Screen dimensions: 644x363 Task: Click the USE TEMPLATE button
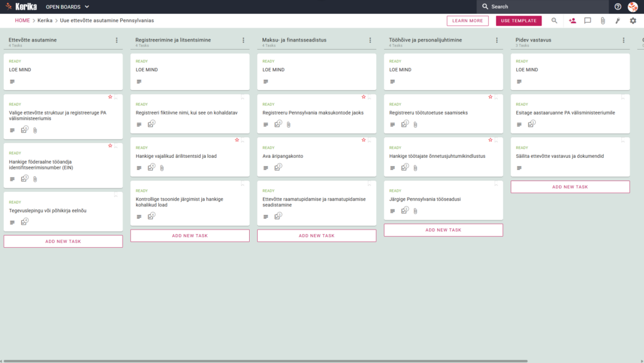click(519, 21)
